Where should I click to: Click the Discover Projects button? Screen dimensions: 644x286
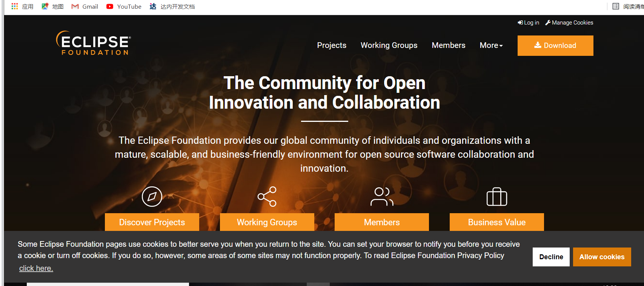pos(152,222)
